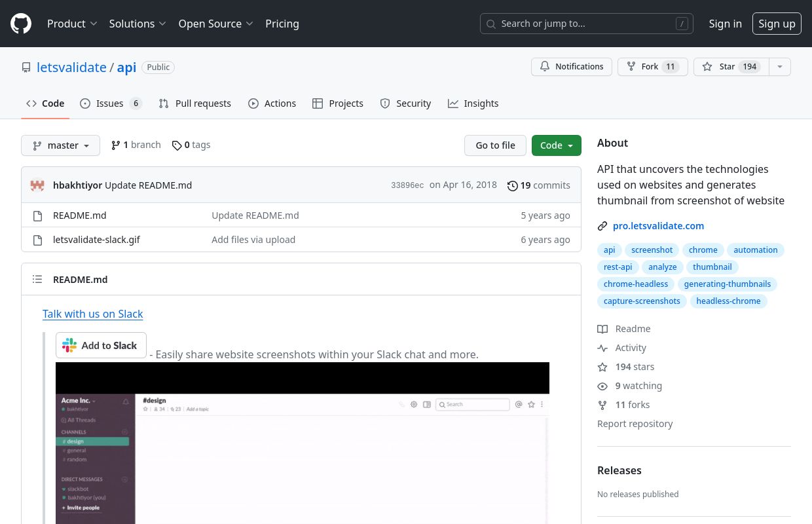Image resolution: width=812 pixels, height=524 pixels.
Task: Open the Open Source menu dropdown
Action: click(215, 24)
